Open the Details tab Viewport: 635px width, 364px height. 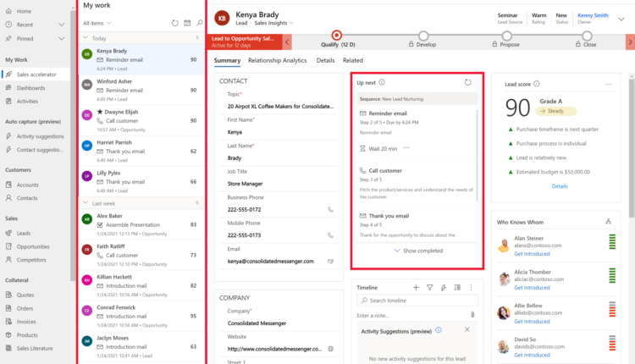(325, 61)
